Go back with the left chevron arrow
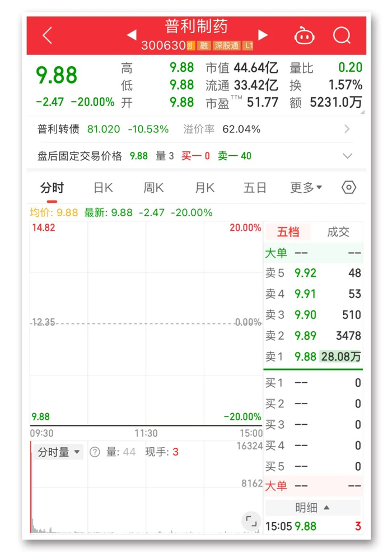This screenshot has height=552, width=392. pos(48,35)
